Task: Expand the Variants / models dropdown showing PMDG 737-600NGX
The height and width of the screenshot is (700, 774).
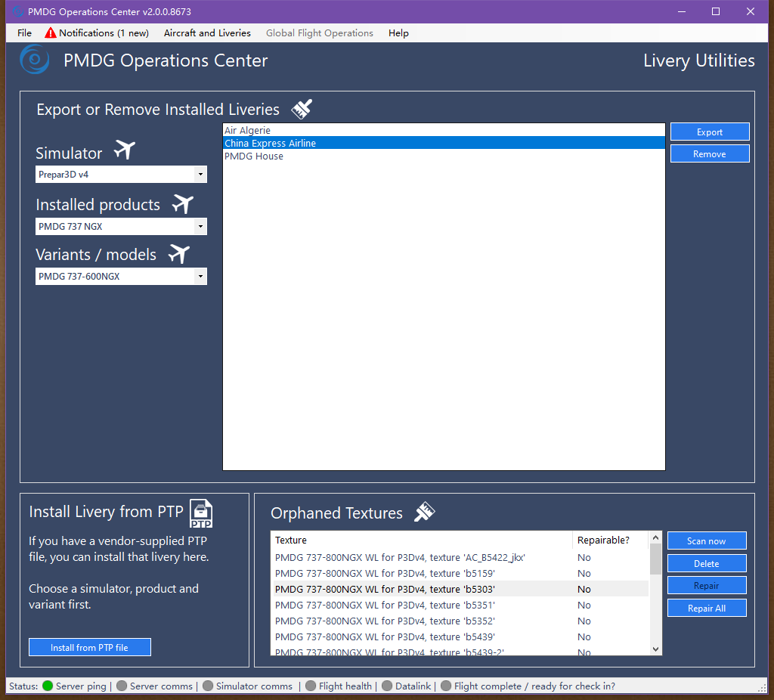Action: (x=121, y=277)
